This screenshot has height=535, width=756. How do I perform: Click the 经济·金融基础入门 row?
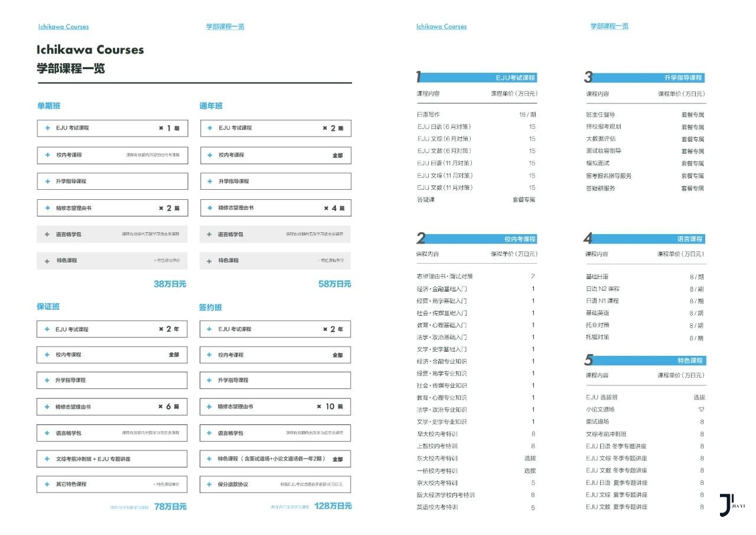pos(477,288)
